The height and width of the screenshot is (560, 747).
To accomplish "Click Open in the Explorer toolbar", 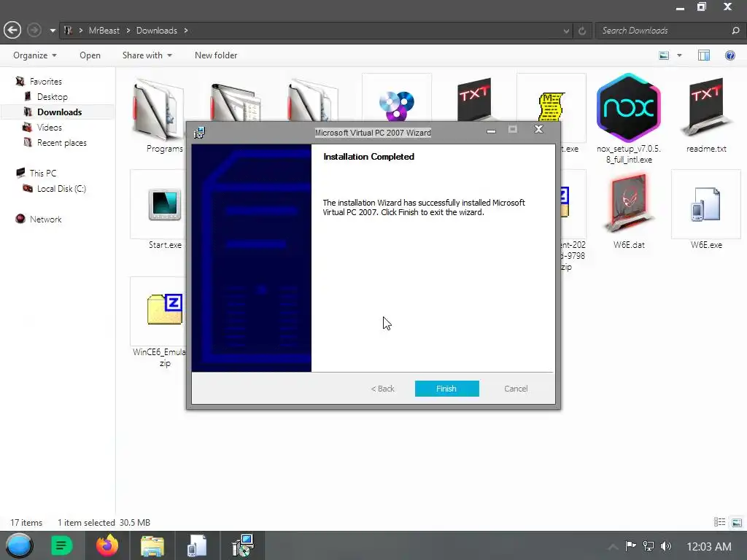I will tap(90, 55).
